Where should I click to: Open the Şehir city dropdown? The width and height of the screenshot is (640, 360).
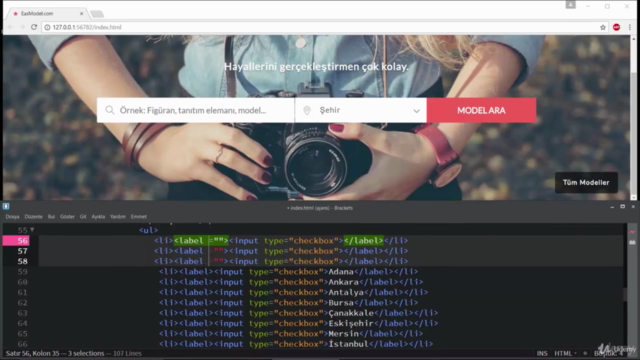tap(361, 110)
